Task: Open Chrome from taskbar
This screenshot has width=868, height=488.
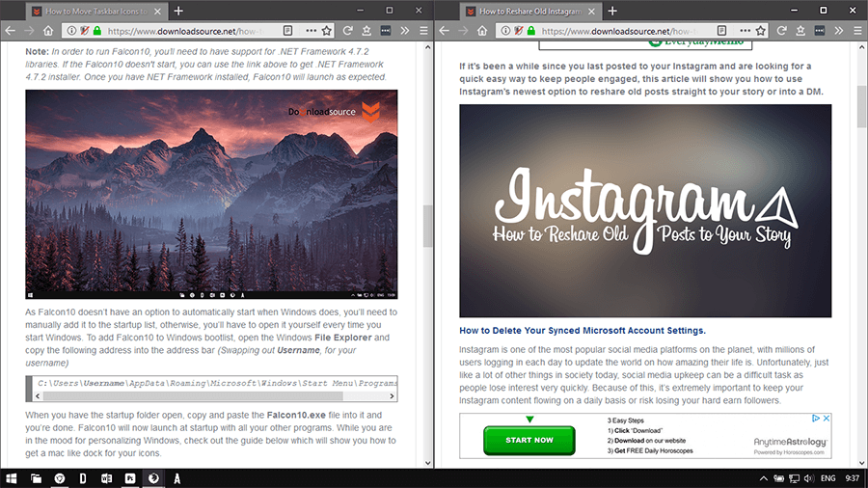Action: [60, 478]
